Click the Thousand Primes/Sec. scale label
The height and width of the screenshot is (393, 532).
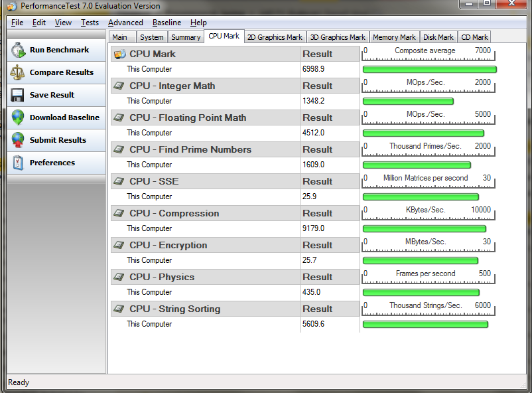tap(425, 146)
